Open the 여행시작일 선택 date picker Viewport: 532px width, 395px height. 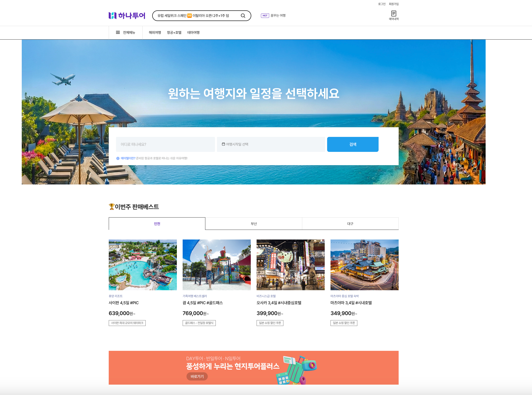[x=271, y=144]
